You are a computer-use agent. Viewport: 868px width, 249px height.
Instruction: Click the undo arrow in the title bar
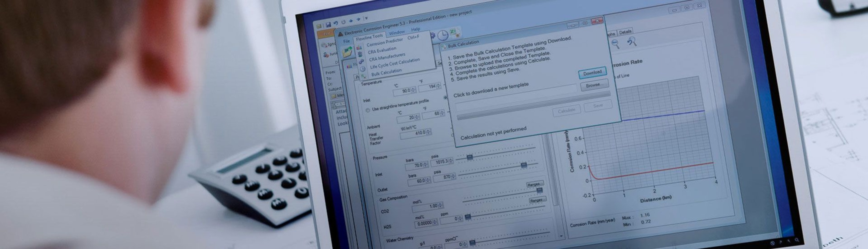tap(336, 23)
